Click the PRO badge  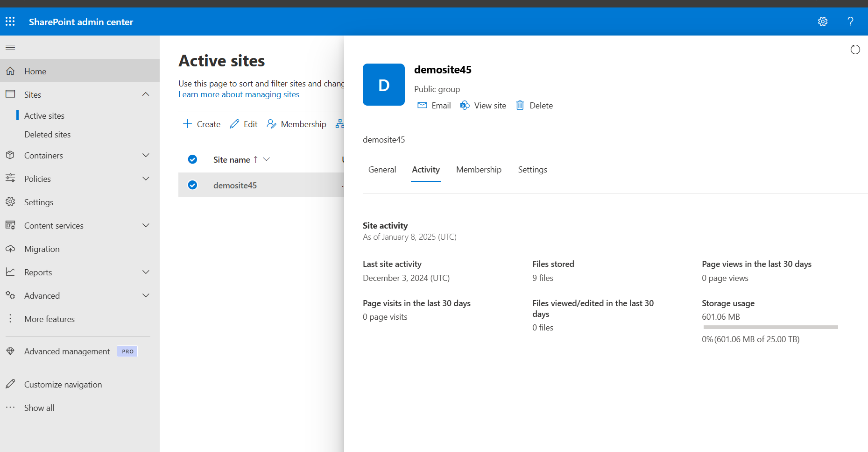[127, 352]
